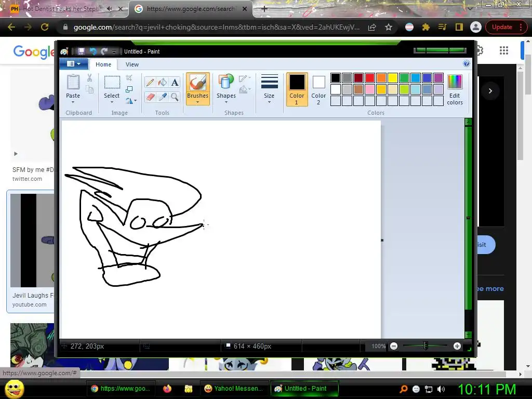The image size is (532, 399).
Task: Click the zoom out minus button
Action: point(394,346)
